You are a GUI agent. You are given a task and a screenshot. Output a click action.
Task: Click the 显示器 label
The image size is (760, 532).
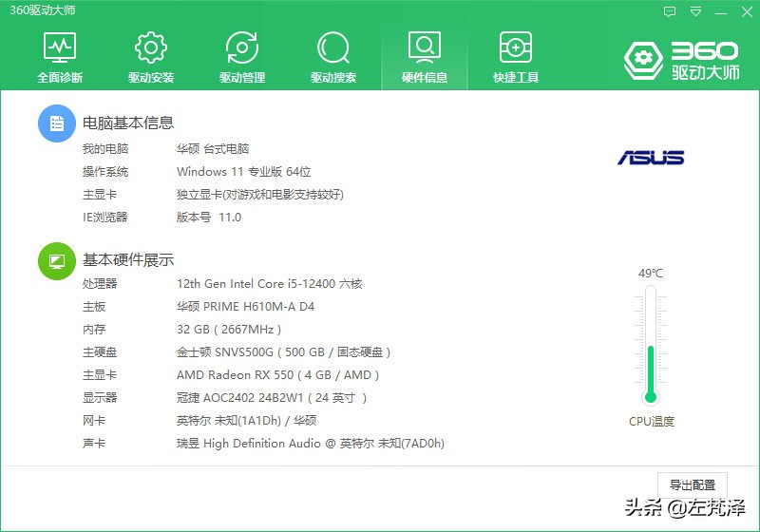tap(100, 398)
